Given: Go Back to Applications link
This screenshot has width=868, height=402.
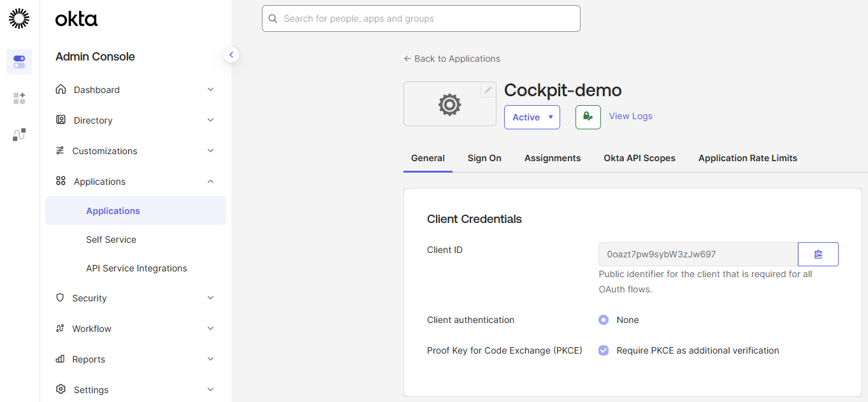Looking at the screenshot, I should coord(452,59).
